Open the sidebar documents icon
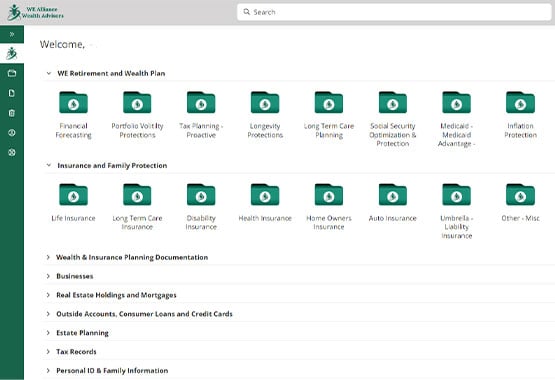 [12, 93]
